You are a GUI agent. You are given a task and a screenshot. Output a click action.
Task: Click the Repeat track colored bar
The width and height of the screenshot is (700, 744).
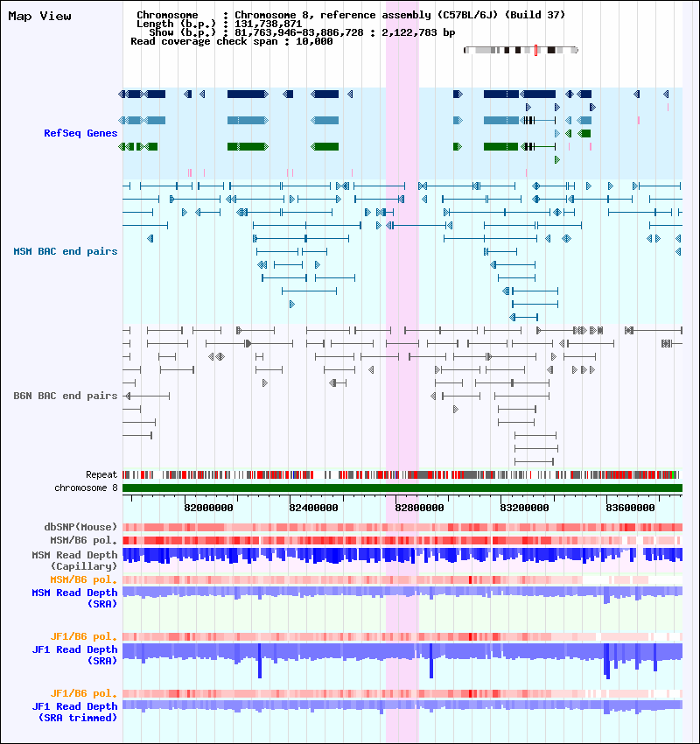402,475
